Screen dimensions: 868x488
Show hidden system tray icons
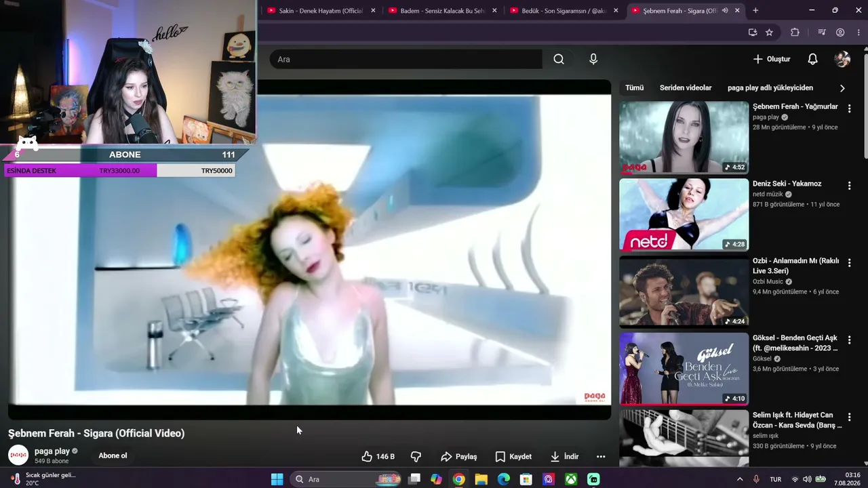coord(739,479)
